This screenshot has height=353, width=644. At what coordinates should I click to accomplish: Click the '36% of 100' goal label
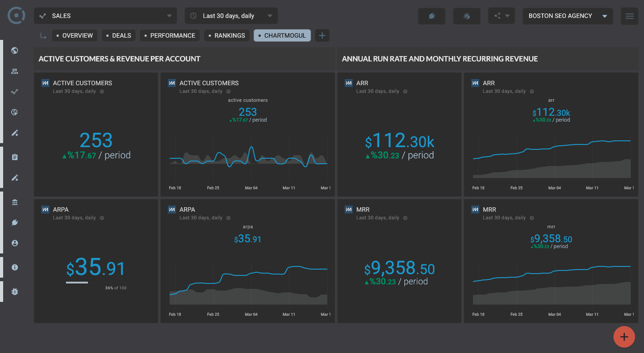point(116,288)
